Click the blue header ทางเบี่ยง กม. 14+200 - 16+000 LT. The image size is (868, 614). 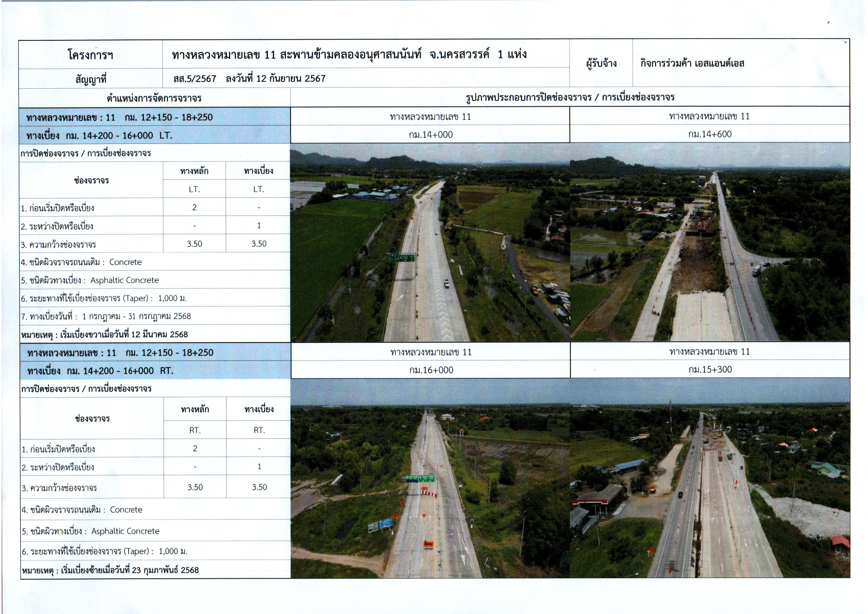[99, 135]
